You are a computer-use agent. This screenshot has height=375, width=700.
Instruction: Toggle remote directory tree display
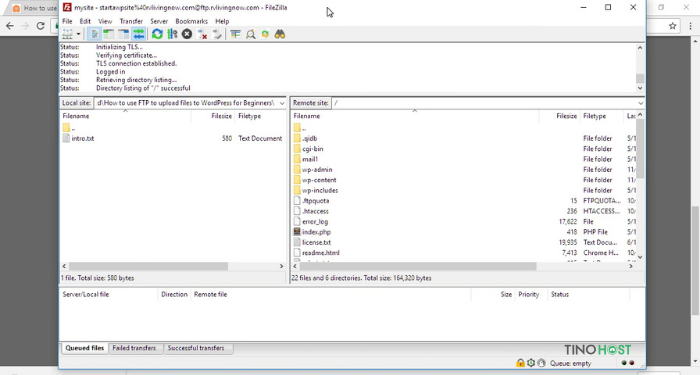(124, 34)
